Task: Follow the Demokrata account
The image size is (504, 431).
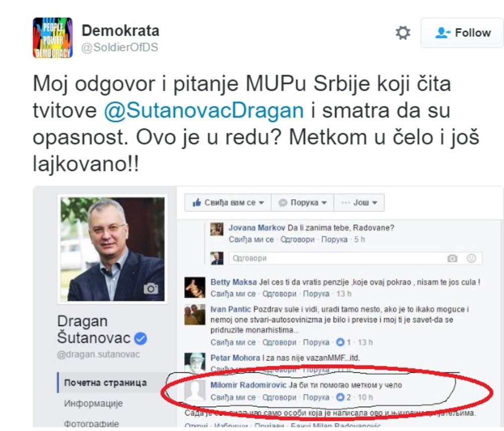Action: [462, 33]
